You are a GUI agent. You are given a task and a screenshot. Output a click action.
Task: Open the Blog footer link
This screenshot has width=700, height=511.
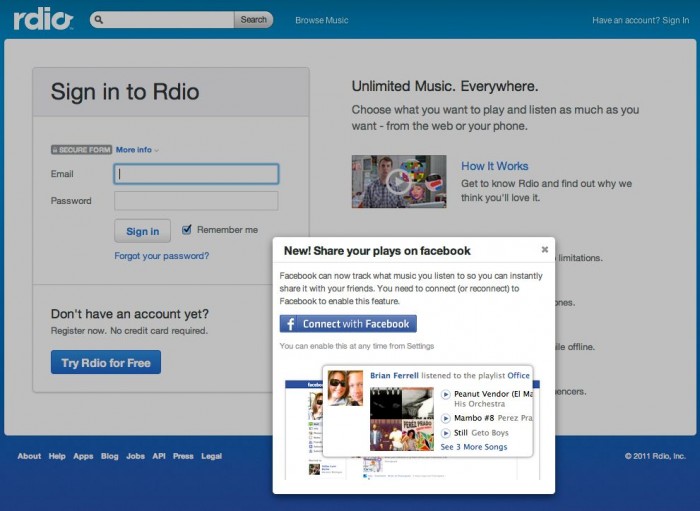109,456
